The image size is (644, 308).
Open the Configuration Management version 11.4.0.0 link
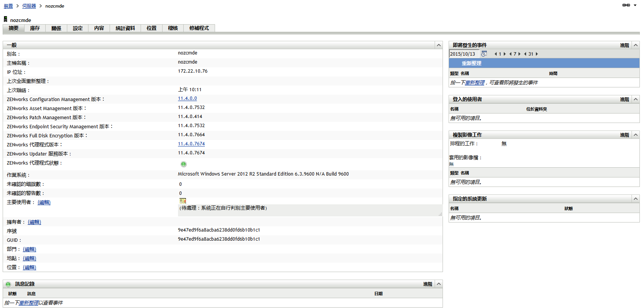point(187,98)
